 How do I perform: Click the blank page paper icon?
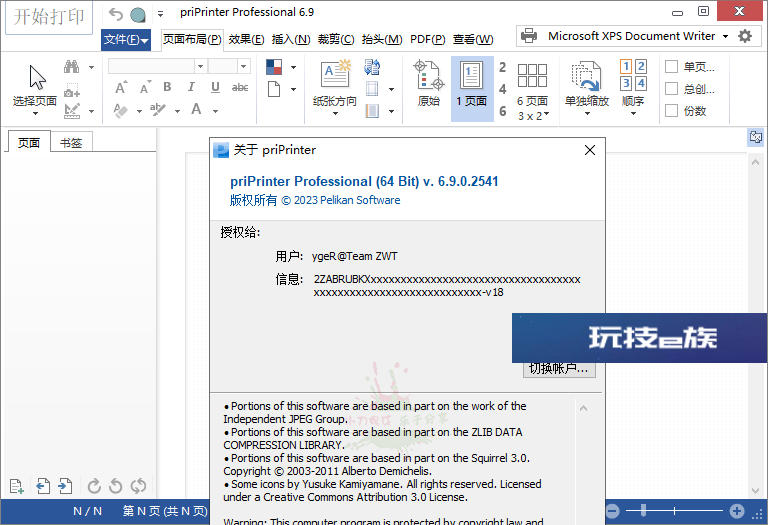point(274,89)
